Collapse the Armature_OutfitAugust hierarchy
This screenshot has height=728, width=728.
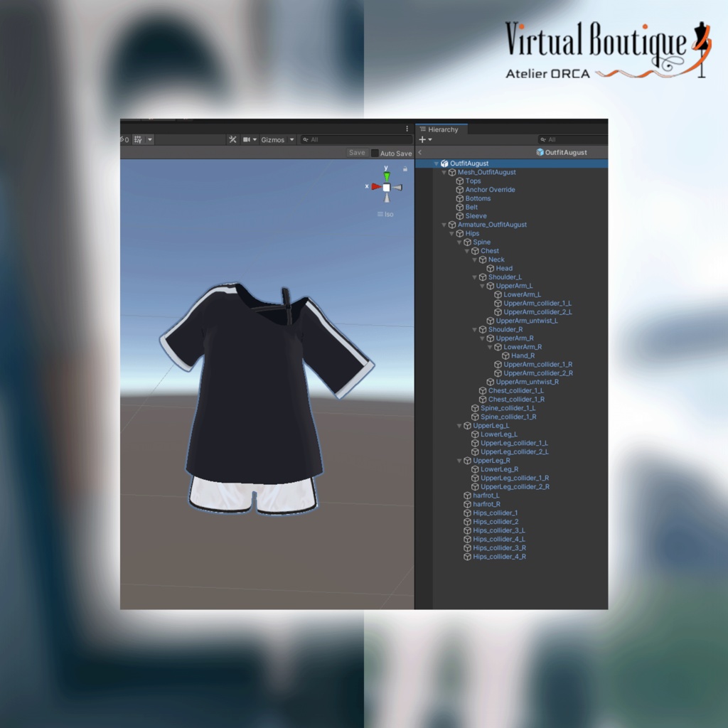[443, 224]
